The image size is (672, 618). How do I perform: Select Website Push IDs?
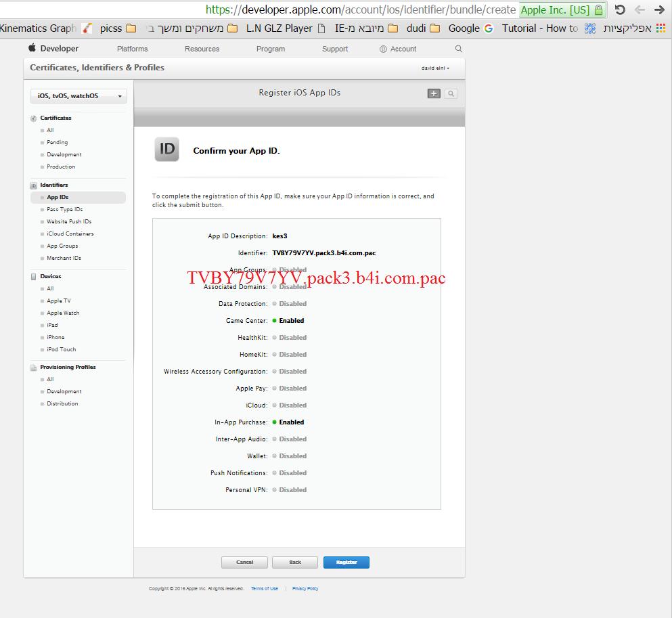(x=69, y=221)
